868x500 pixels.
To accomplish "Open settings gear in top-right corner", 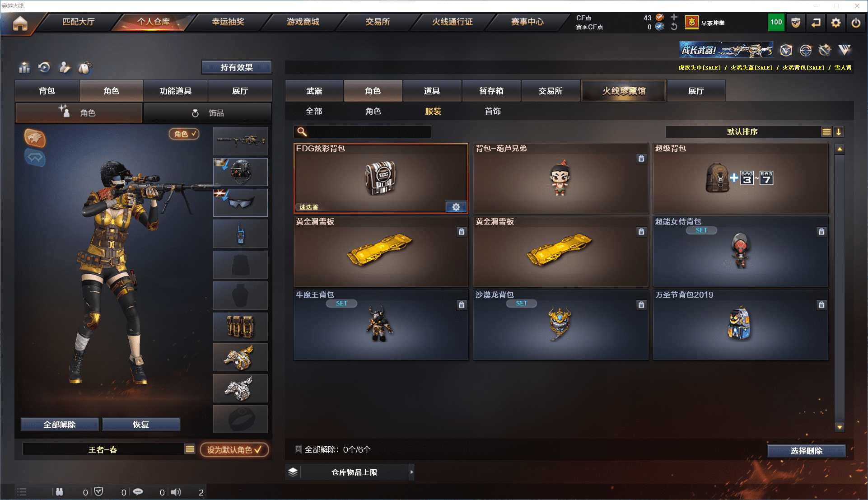I will tap(835, 23).
